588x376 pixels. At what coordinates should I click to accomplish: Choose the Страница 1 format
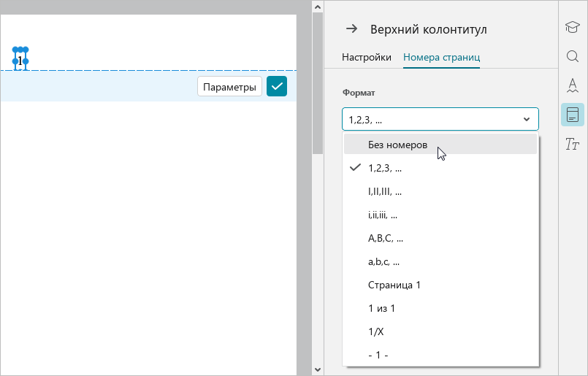point(440,285)
